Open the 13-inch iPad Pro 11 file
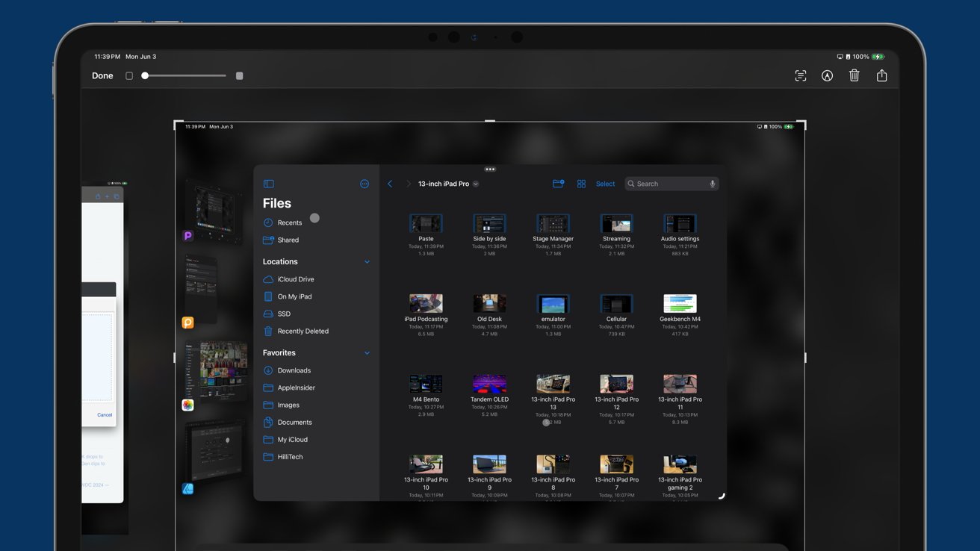The height and width of the screenshot is (551, 980). tap(680, 384)
